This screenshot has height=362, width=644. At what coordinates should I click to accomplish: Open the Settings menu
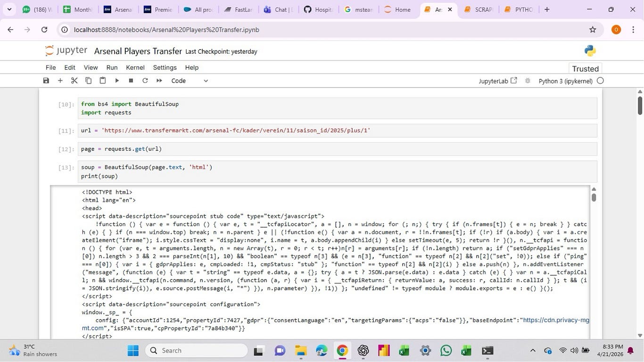[x=165, y=67]
